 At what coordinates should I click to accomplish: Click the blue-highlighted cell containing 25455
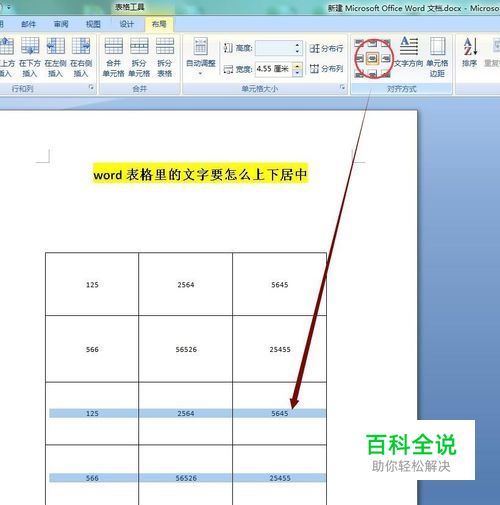click(280, 478)
